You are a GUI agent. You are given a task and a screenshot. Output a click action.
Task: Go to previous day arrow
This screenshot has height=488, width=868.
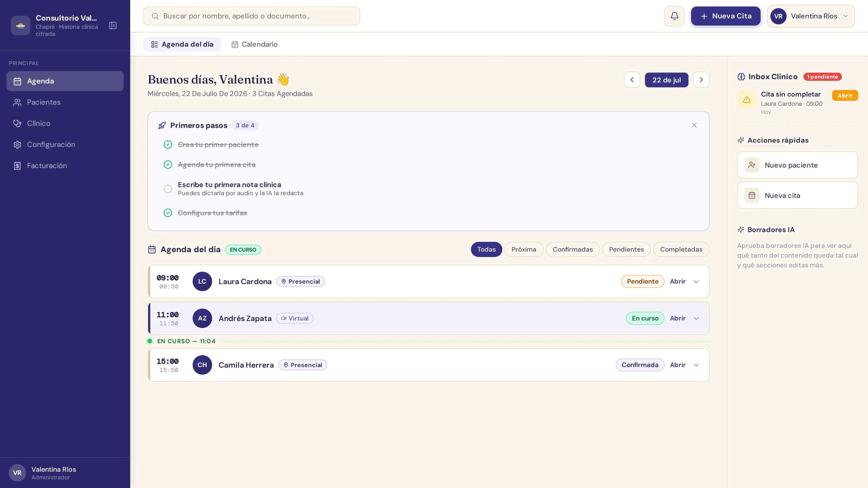632,80
